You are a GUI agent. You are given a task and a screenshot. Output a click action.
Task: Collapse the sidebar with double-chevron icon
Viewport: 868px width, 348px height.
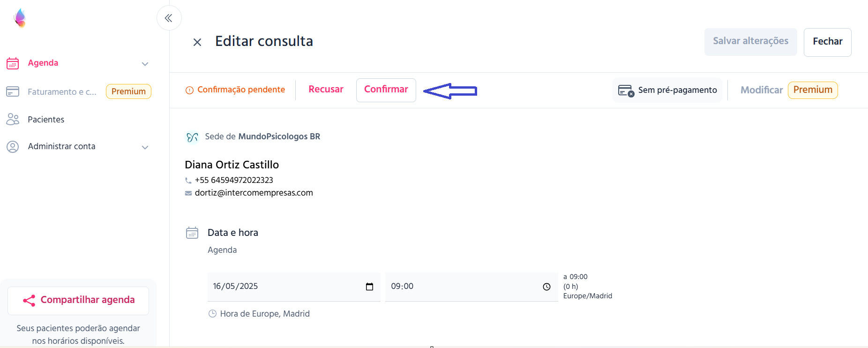coord(169,18)
